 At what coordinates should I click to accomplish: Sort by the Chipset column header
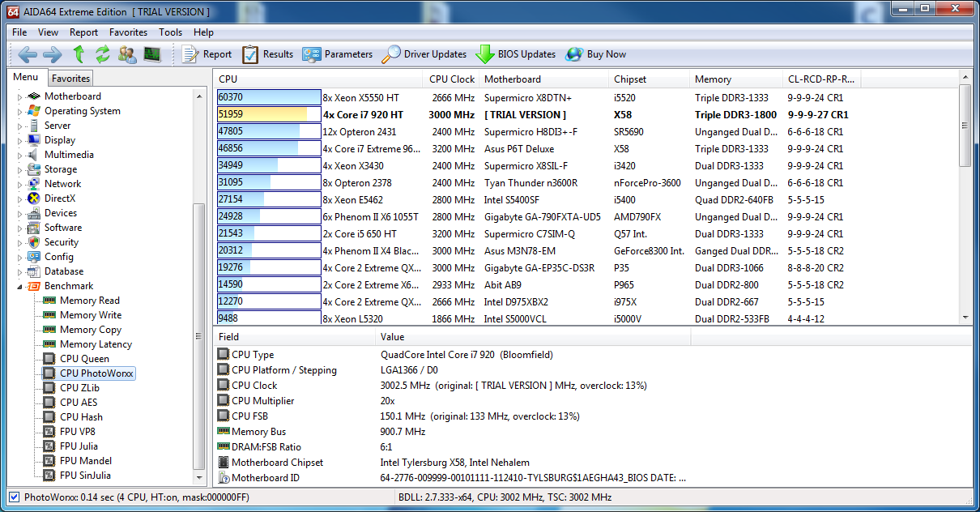[x=649, y=79]
